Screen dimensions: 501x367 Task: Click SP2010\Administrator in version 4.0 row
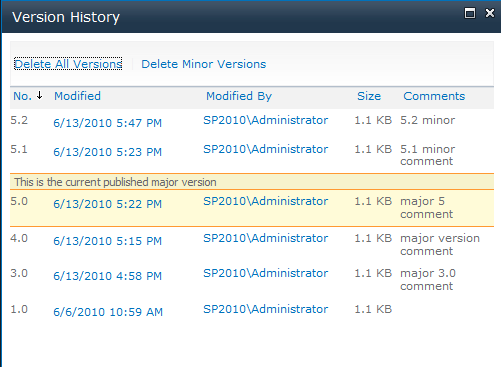coord(266,238)
